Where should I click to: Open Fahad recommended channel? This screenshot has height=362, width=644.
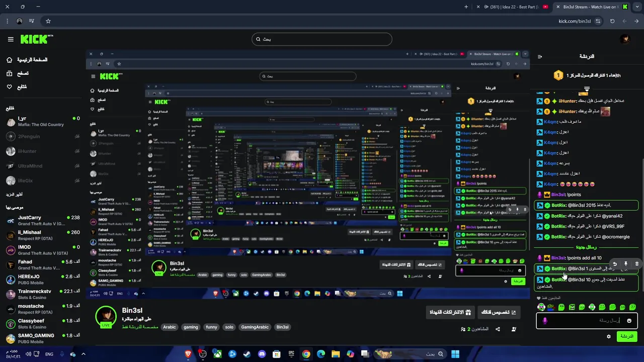pyautogui.click(x=43, y=265)
